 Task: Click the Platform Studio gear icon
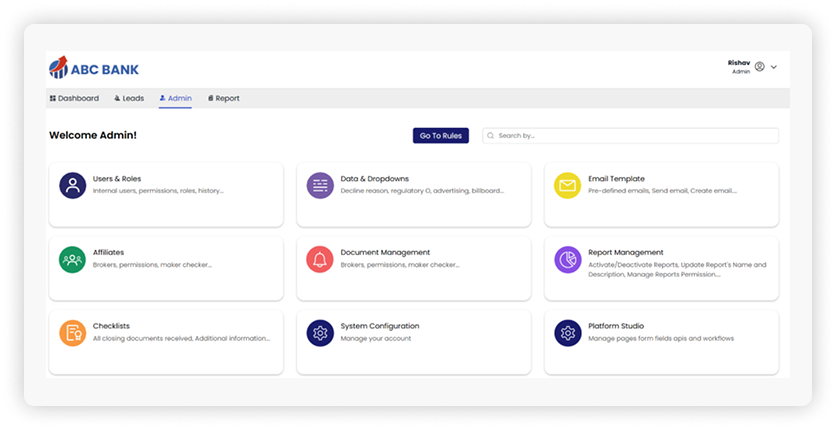click(x=567, y=333)
